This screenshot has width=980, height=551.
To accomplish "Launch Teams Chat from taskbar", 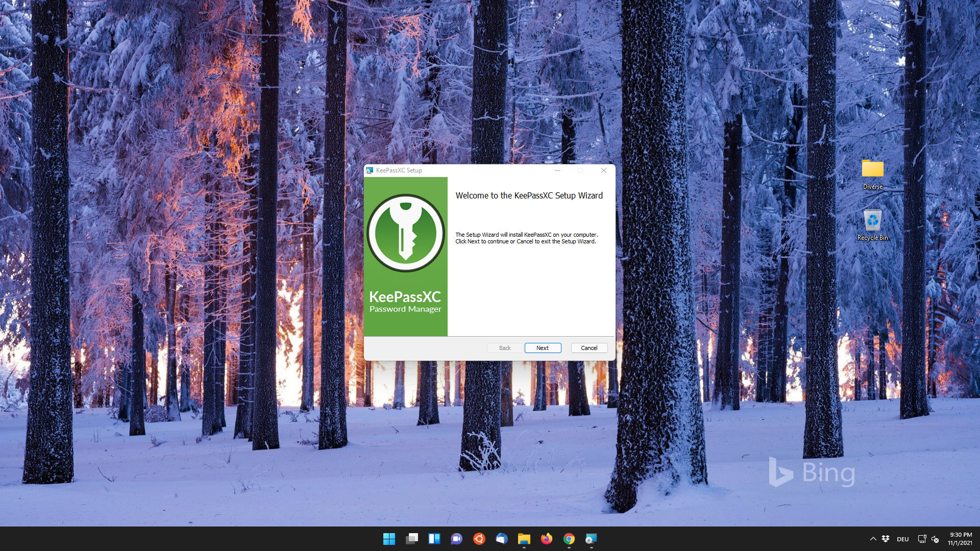I will pos(457,539).
